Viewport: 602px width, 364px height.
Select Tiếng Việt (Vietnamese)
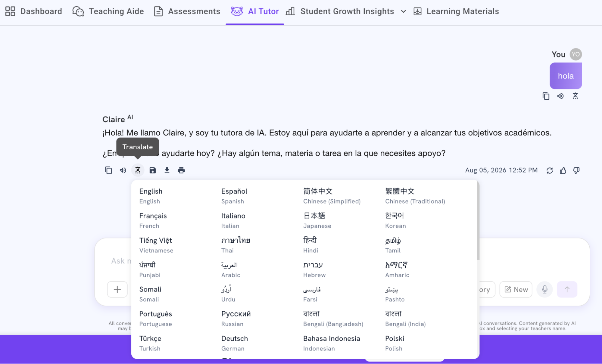[156, 245]
